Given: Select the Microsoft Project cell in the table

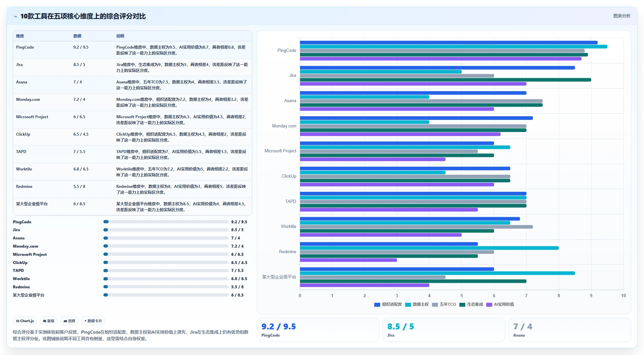Looking at the screenshot, I should pyautogui.click(x=32, y=117).
